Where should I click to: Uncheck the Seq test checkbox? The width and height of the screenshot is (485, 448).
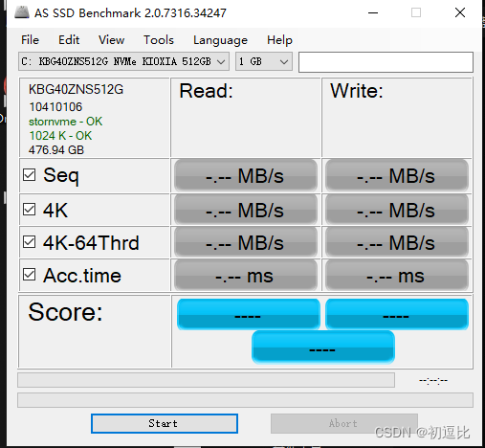(x=29, y=175)
